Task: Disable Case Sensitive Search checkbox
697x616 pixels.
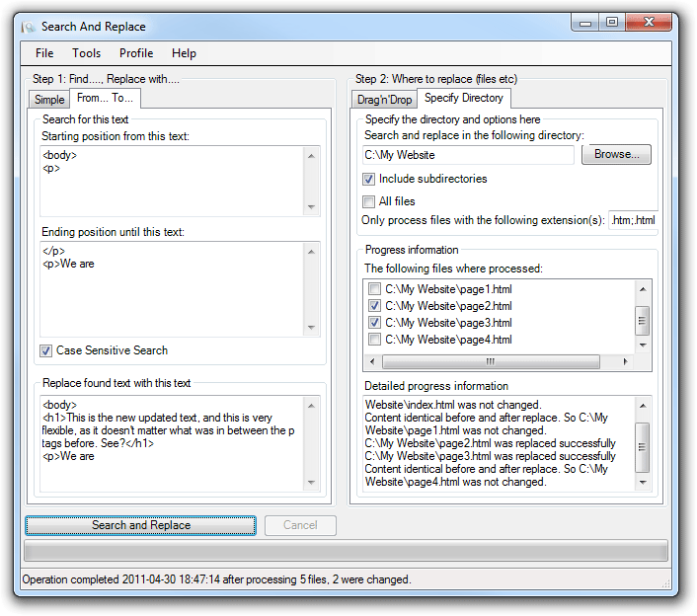Action: pyautogui.click(x=46, y=350)
